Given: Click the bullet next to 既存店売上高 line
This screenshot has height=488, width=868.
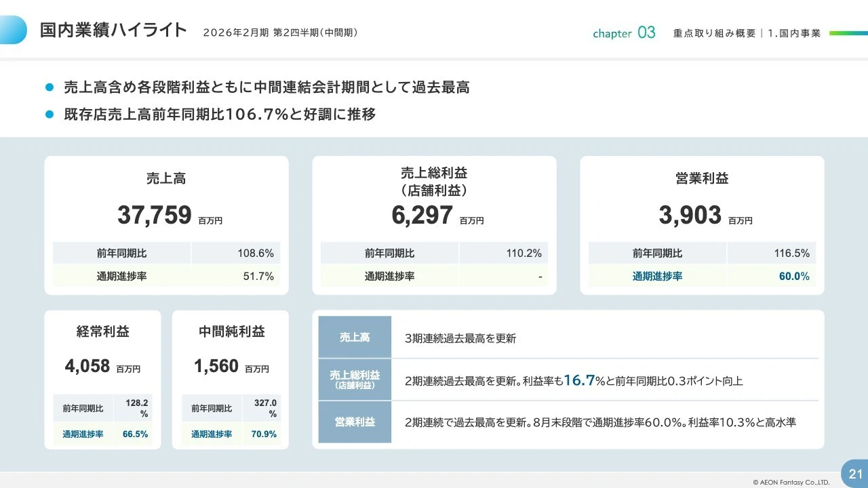Looking at the screenshot, I should point(47,114).
